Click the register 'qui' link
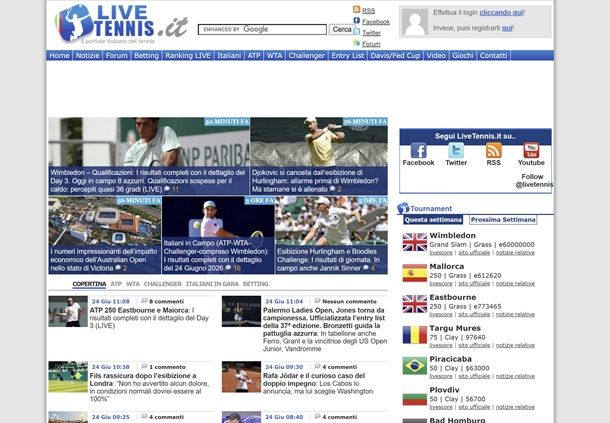 pyautogui.click(x=507, y=28)
